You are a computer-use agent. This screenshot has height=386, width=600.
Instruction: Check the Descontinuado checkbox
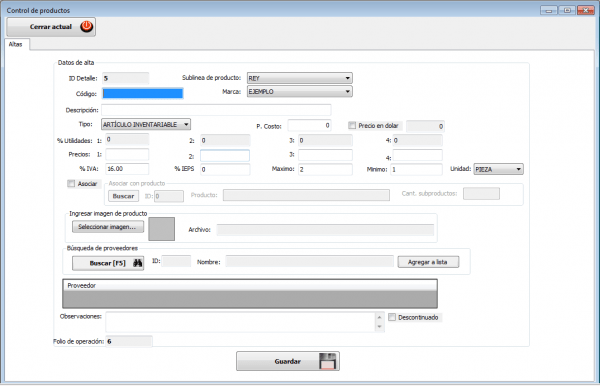click(x=392, y=317)
